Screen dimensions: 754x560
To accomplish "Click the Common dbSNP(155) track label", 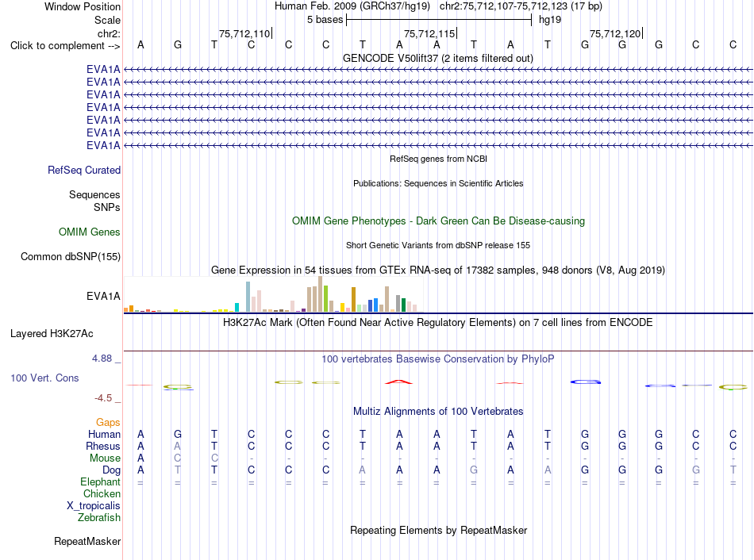I will coord(71,257).
